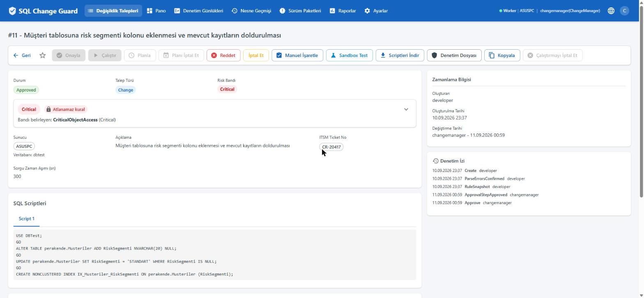This screenshot has height=298, width=644.
Task: Click the changemanager(ChangeManager) user label
Action: point(570,11)
